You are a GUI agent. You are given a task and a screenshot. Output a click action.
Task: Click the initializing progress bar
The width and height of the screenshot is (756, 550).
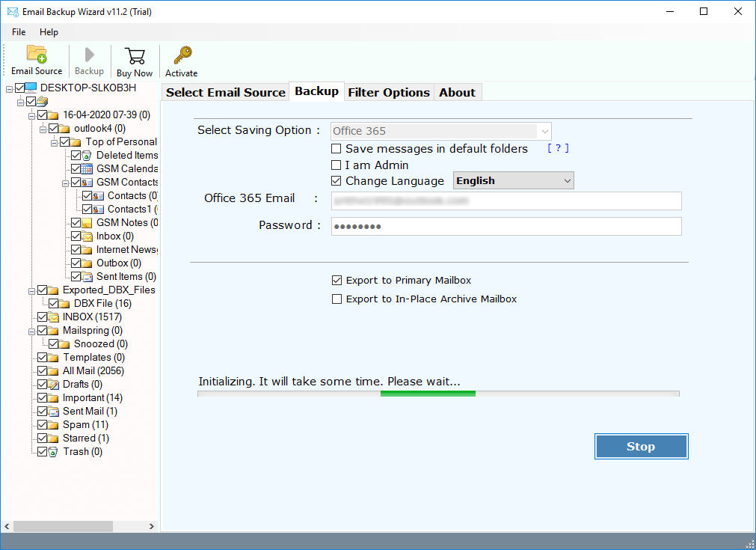pos(438,394)
